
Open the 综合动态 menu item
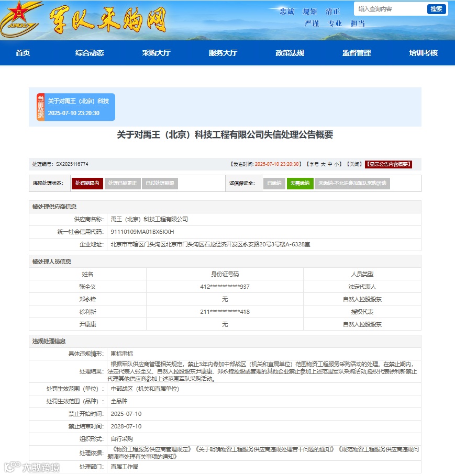pyautogui.click(x=88, y=52)
